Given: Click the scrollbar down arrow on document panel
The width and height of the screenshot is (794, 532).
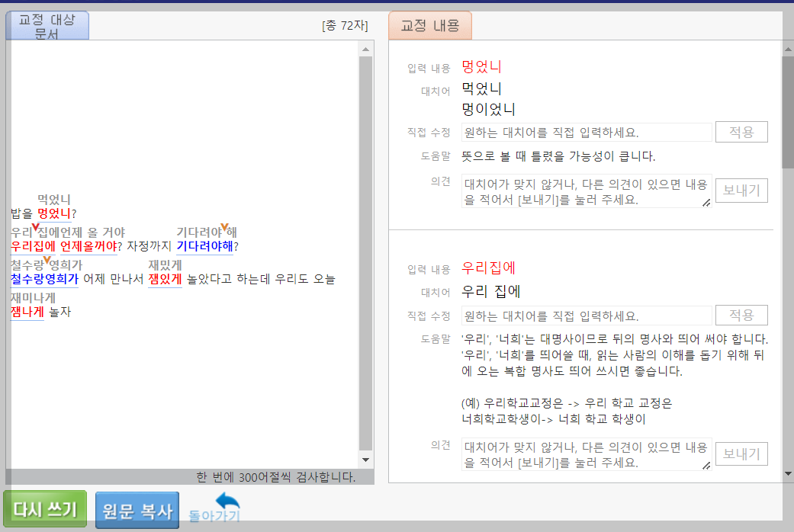Looking at the screenshot, I should tap(365, 460).
